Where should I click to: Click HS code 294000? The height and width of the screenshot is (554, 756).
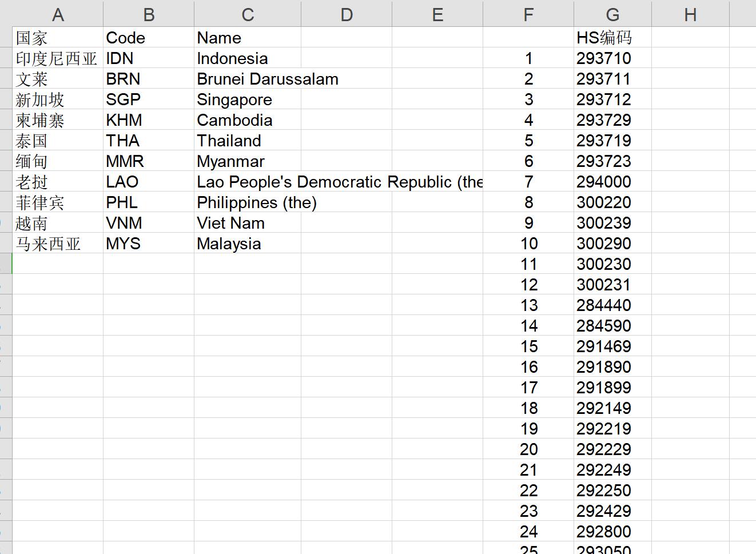coord(612,181)
